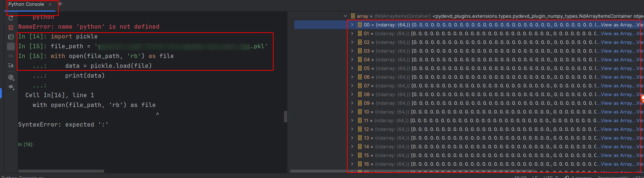Click the 'Cell In[16], line 1' text

[59, 95]
